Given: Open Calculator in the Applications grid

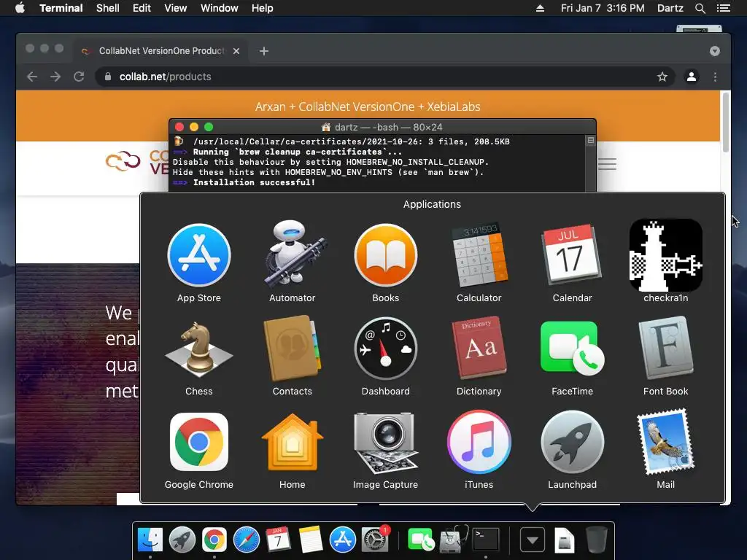Looking at the screenshot, I should coord(479,255).
